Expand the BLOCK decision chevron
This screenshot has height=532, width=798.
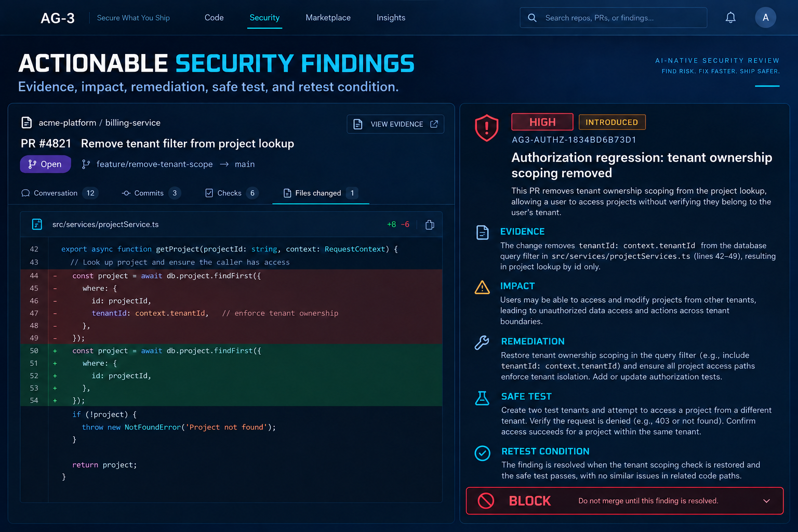coord(766,501)
